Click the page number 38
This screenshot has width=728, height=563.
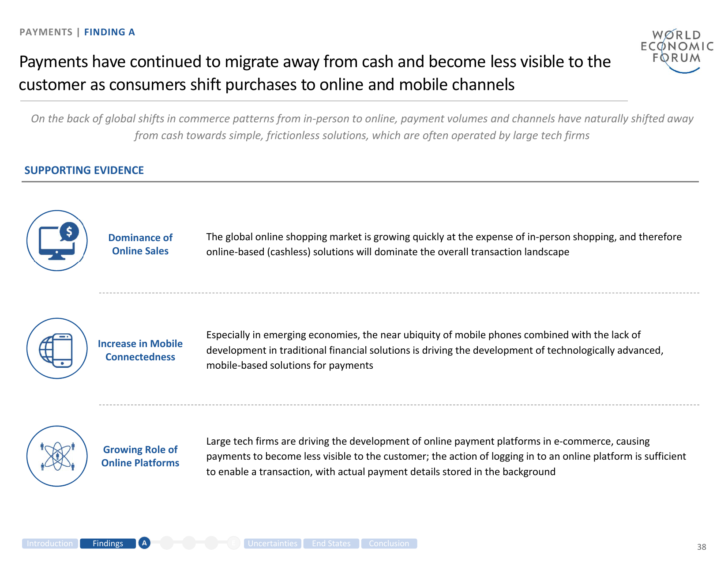pyautogui.click(x=702, y=547)
